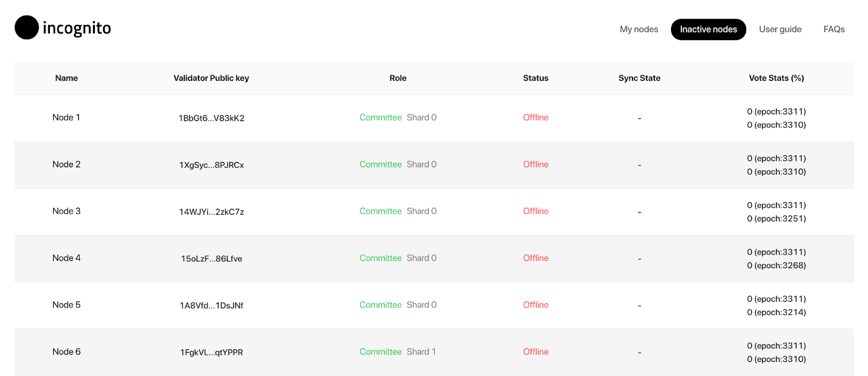Select the Node 5 name cell

66,305
